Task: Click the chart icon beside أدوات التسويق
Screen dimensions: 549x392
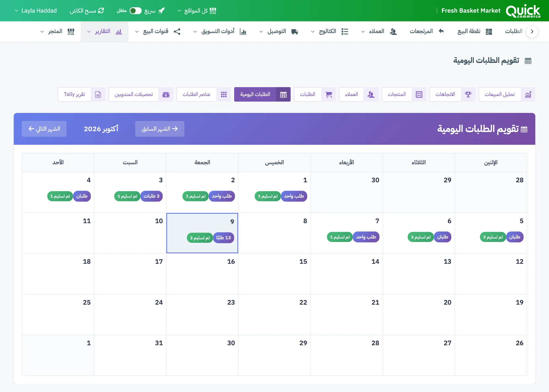Action: coord(243,31)
